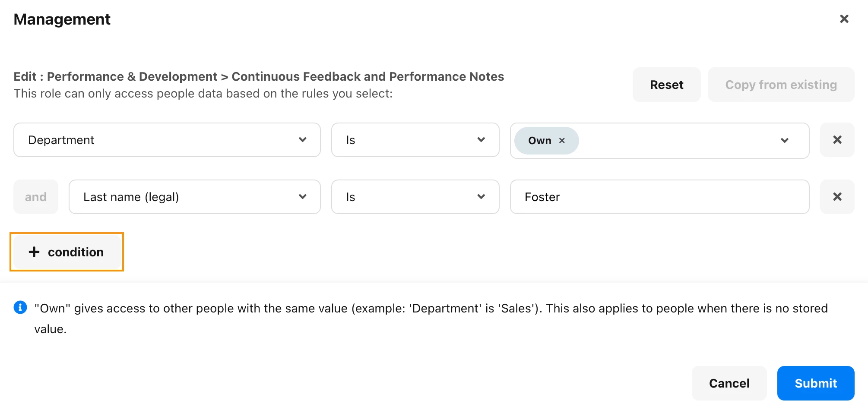This screenshot has height=410, width=868.
Task: Click the Reset button
Action: [666, 85]
